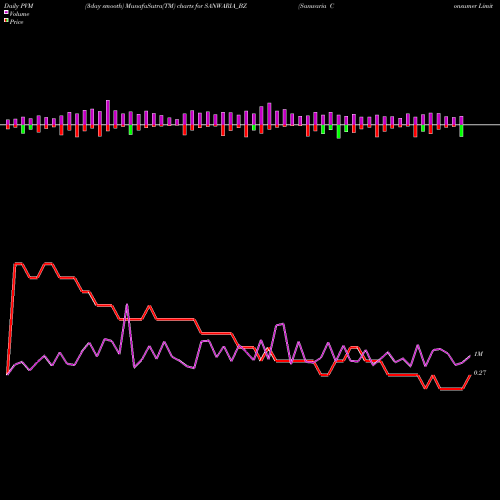Click the Volume legend color swatch

tap(6, 13)
